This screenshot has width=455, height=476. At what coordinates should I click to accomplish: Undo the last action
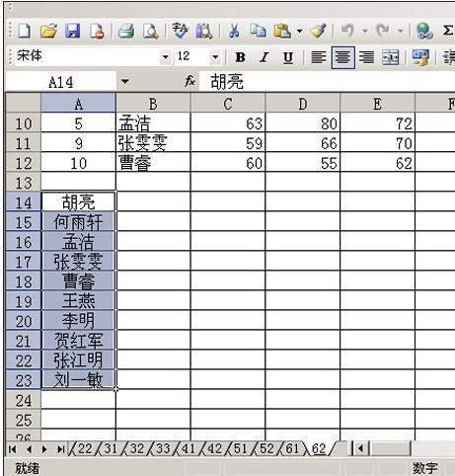click(347, 31)
